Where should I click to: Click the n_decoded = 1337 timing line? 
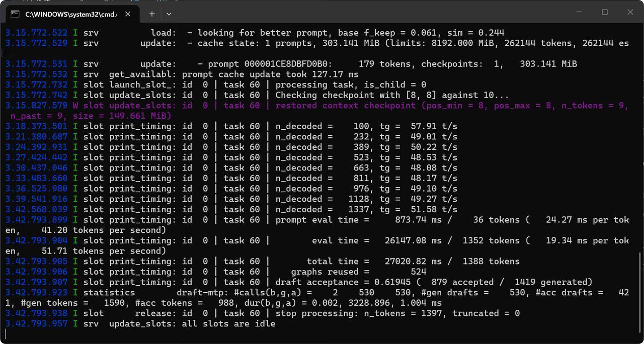[x=231, y=209]
